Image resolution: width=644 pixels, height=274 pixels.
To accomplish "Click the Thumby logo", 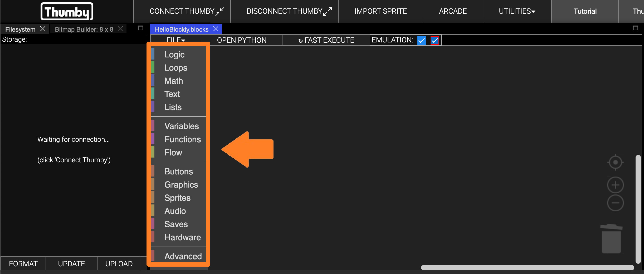I will [x=67, y=12].
